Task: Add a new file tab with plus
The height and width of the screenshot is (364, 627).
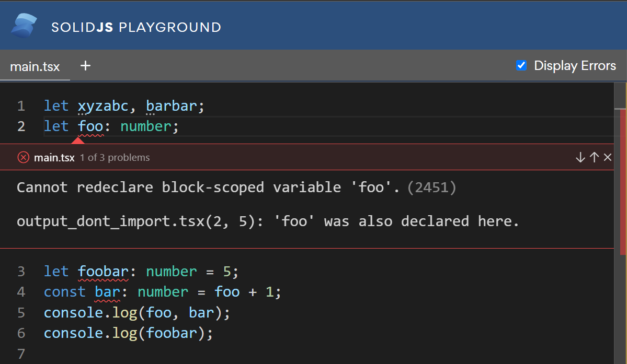Action: (85, 66)
